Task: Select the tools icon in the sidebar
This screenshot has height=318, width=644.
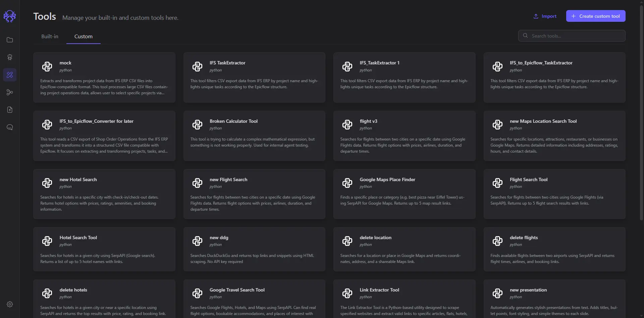Action: click(10, 75)
